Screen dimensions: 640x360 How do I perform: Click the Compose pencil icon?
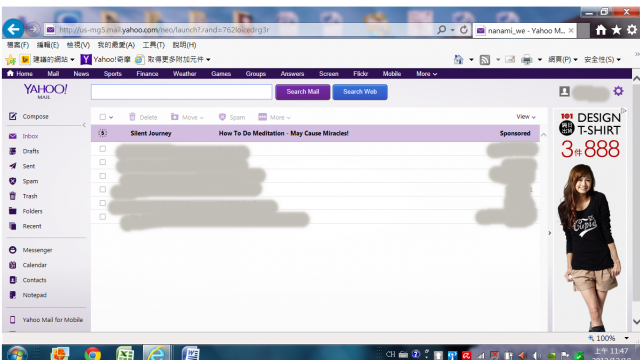click(x=13, y=116)
